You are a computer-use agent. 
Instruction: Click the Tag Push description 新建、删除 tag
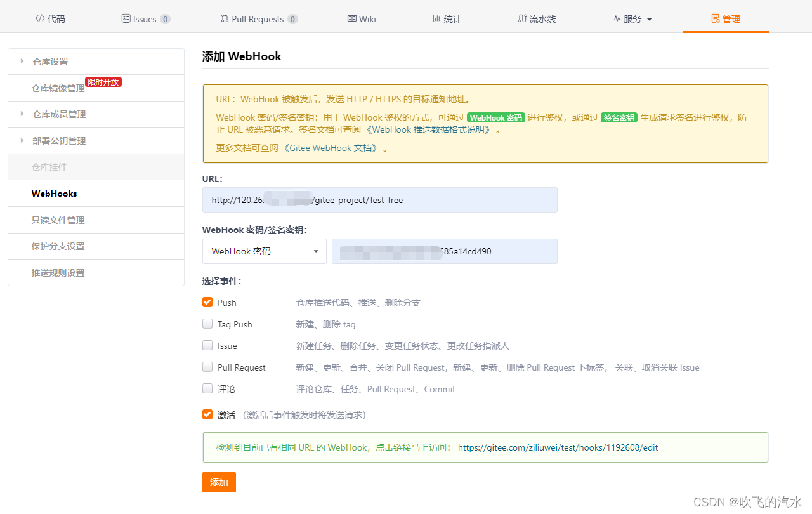pos(325,324)
